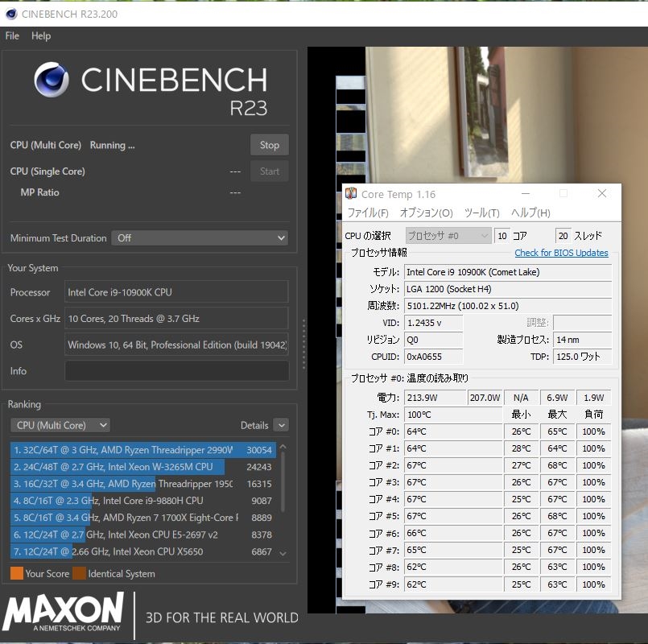Screen dimensions: 648x644
Task: Open the Minimum Test Duration dropdown
Action: point(200,238)
